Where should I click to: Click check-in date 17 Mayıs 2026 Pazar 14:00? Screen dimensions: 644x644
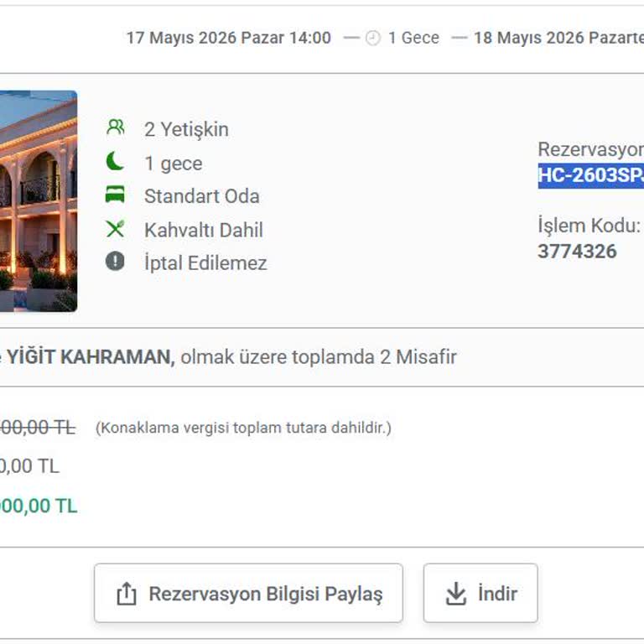(x=229, y=38)
